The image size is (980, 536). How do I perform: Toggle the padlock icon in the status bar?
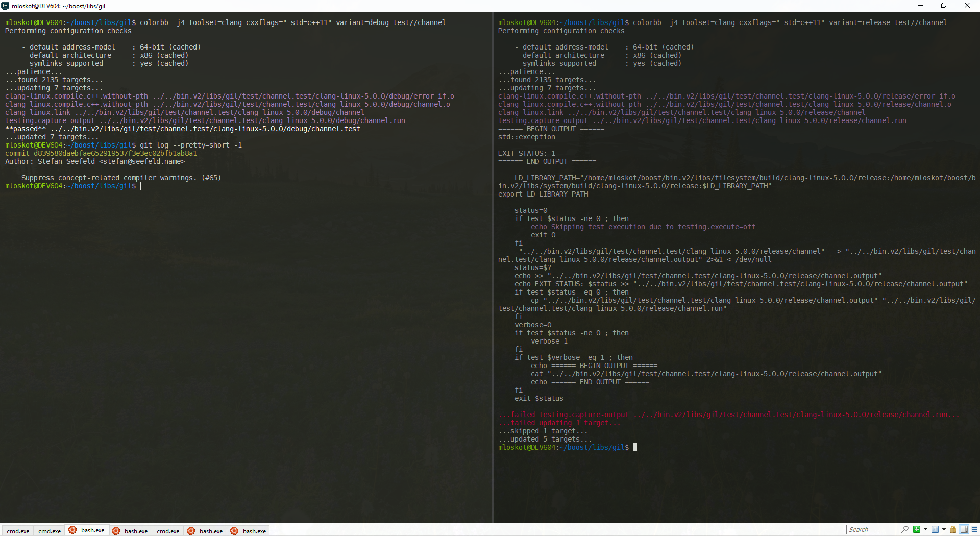pos(952,529)
